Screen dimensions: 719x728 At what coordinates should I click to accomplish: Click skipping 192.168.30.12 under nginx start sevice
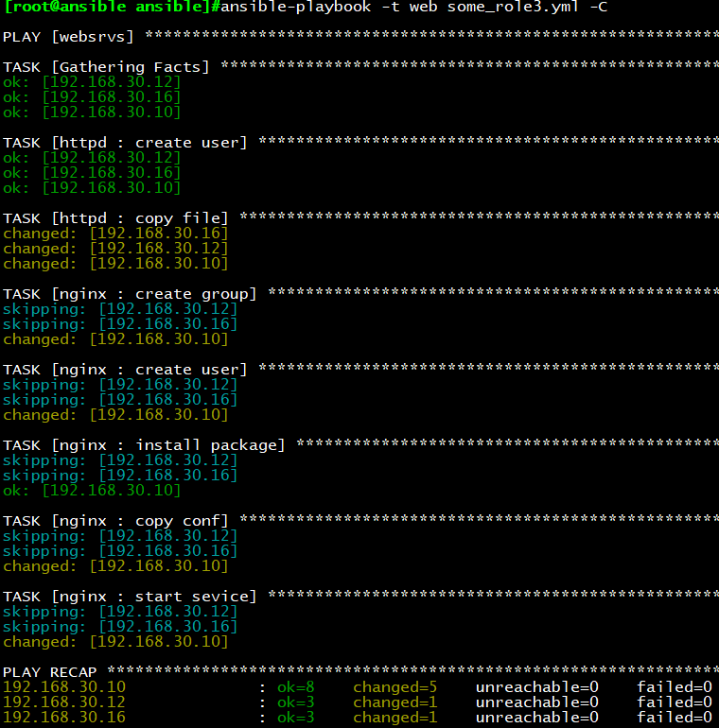[x=120, y=612]
